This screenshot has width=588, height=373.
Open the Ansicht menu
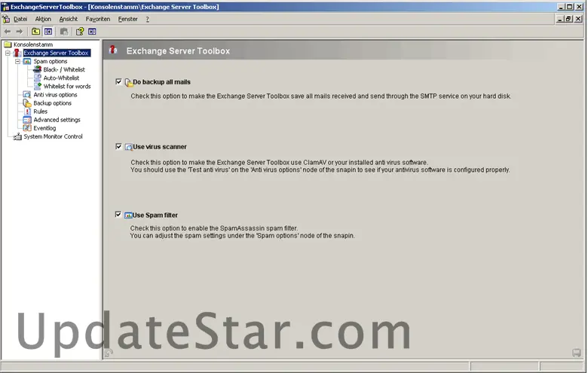click(69, 19)
